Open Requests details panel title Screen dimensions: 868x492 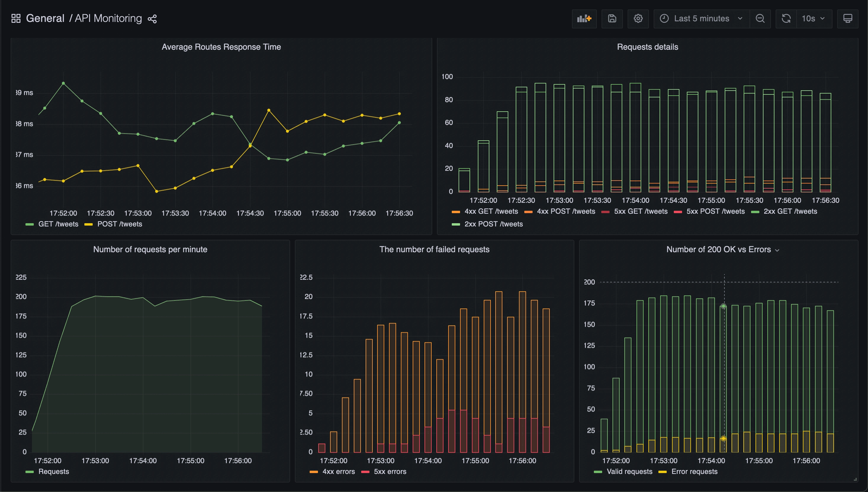point(647,47)
